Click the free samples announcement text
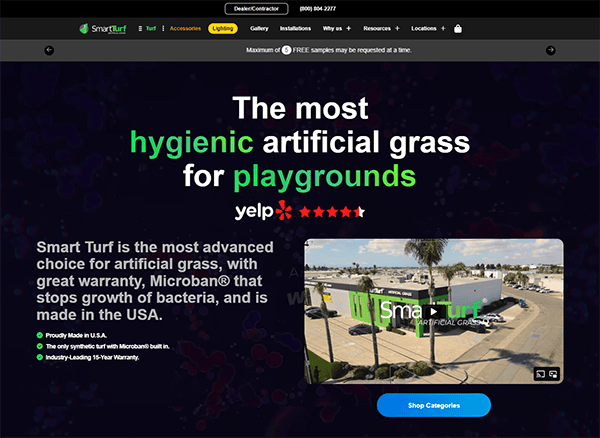 coord(329,50)
